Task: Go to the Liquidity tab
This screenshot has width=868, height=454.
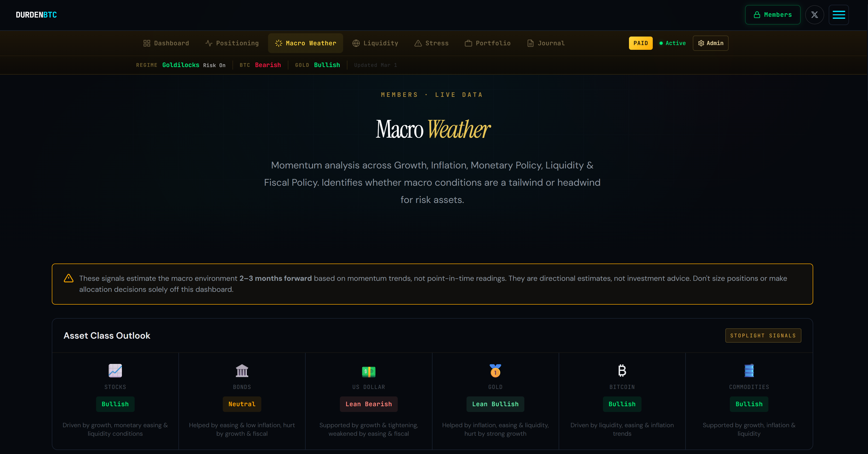Action: (x=375, y=43)
